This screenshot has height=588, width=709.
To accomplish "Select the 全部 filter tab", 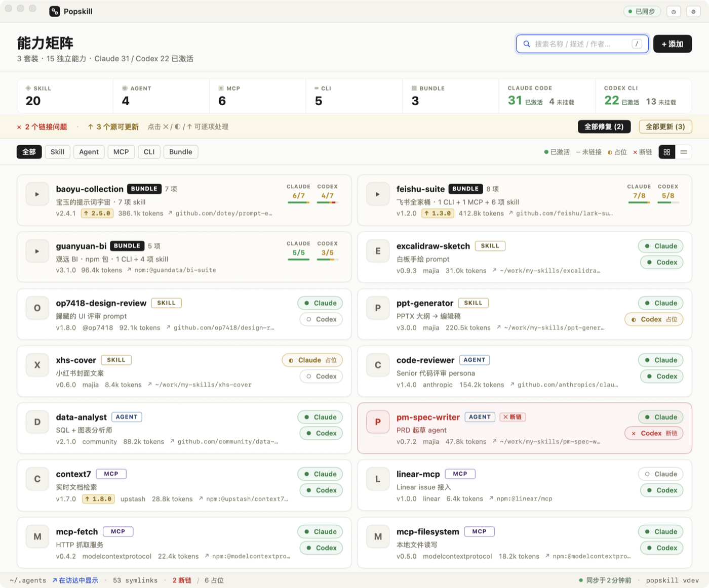I will (x=29, y=152).
